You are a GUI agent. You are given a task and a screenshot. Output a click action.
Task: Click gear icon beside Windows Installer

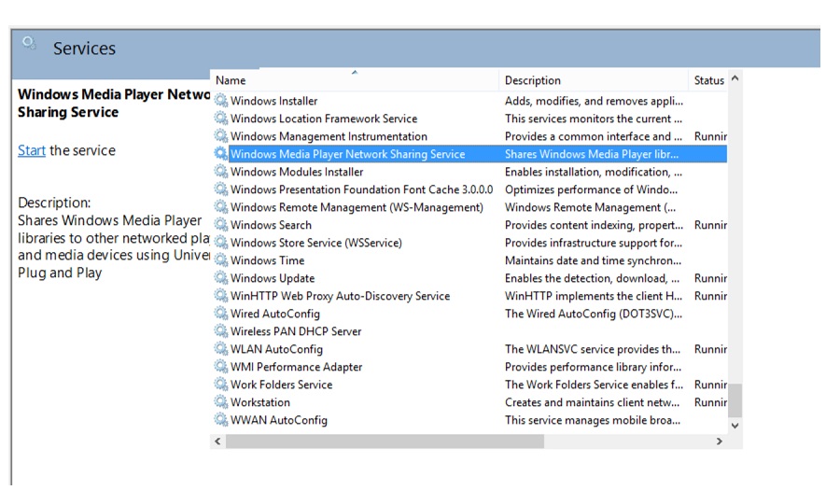click(x=220, y=100)
